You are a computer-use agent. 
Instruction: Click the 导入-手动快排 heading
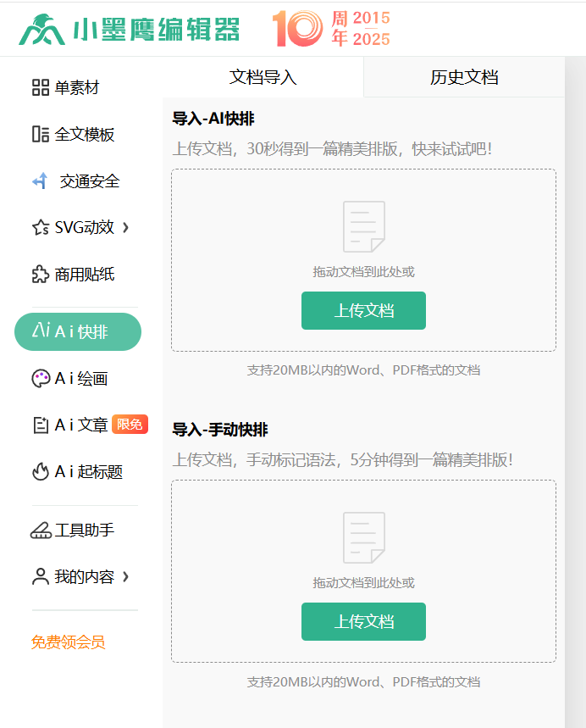coord(220,430)
